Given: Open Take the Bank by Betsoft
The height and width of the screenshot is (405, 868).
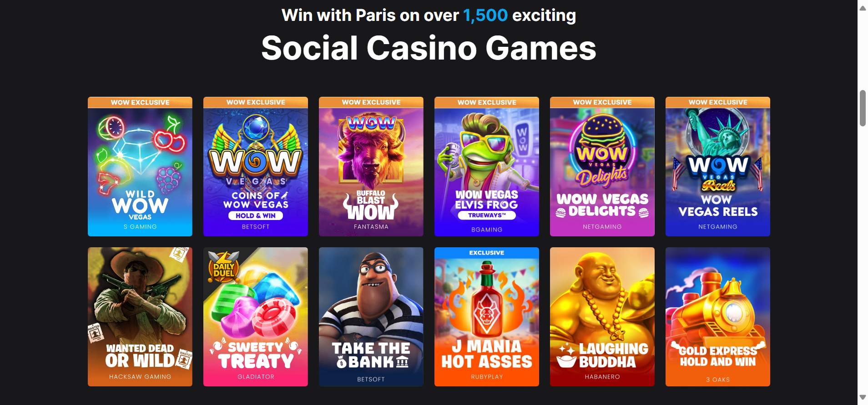Looking at the screenshot, I should click(x=371, y=317).
